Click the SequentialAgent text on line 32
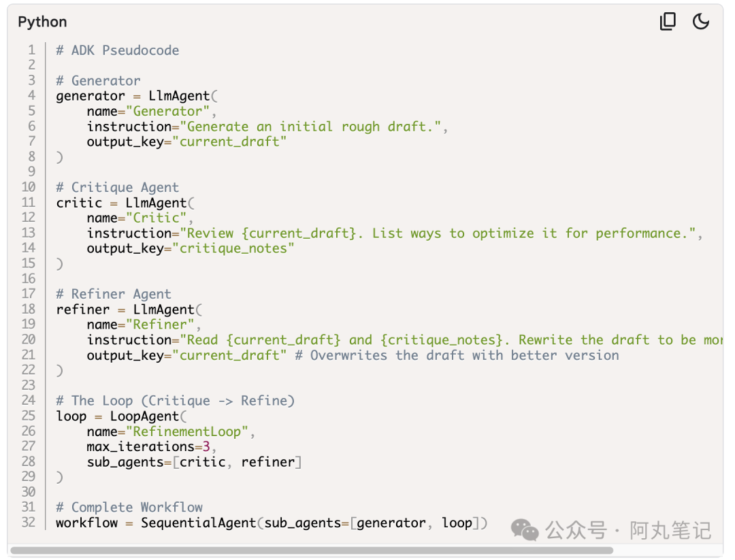This screenshot has height=560, width=735. click(x=198, y=523)
